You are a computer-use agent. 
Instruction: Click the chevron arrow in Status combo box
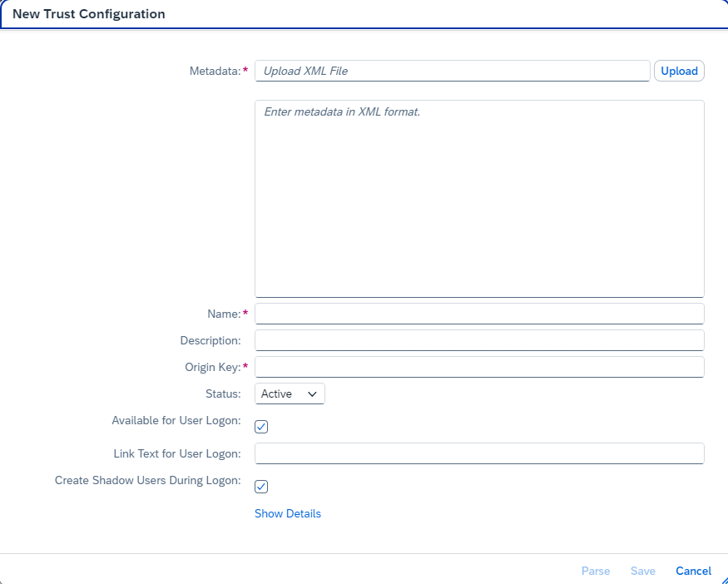(313, 393)
